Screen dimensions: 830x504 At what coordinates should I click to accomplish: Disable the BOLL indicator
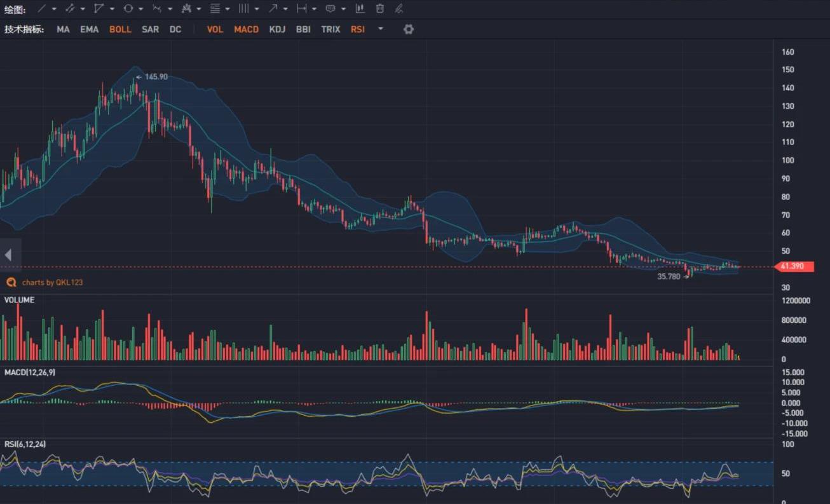tap(120, 29)
